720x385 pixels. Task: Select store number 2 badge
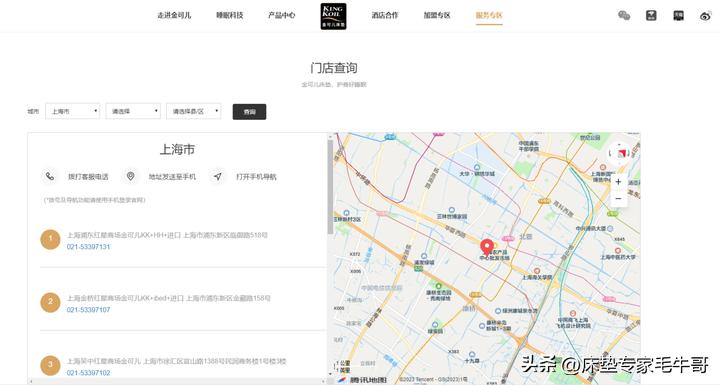51,302
